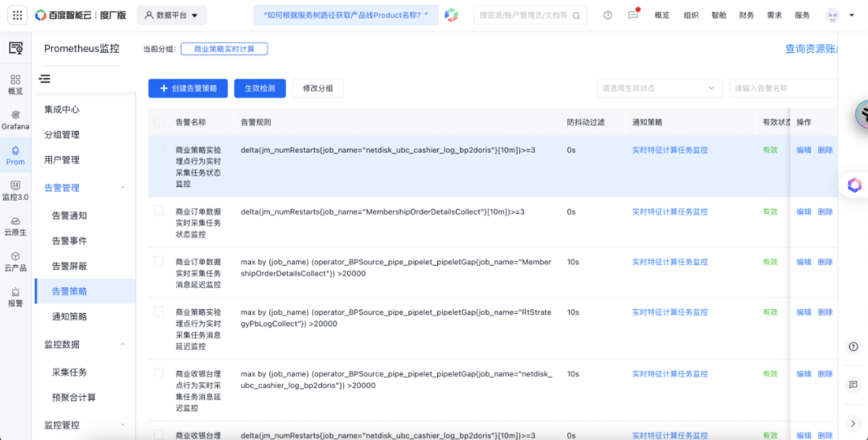Open the app grid launcher icon
The width and height of the screenshot is (868, 440).
pos(17,15)
